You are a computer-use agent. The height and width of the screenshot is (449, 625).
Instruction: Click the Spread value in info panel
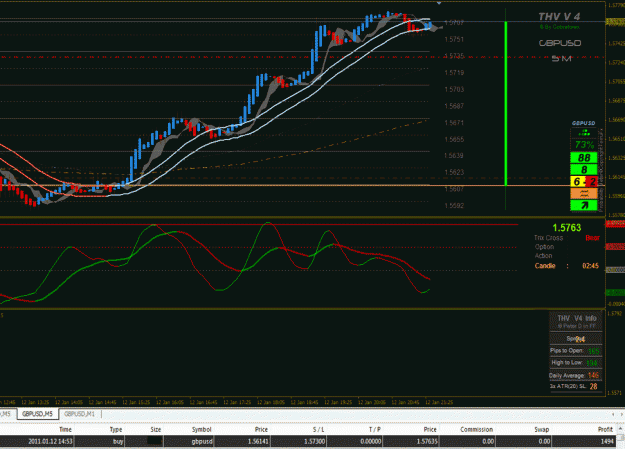(580, 339)
